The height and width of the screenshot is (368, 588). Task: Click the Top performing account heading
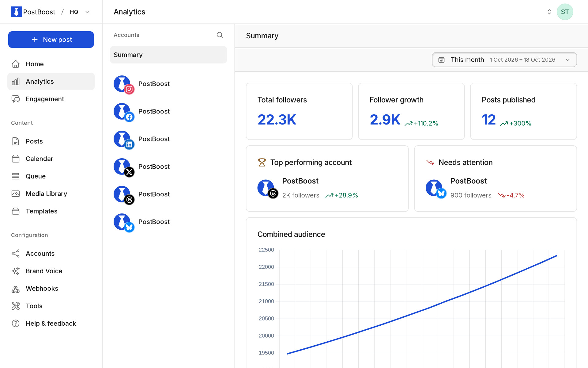311,162
